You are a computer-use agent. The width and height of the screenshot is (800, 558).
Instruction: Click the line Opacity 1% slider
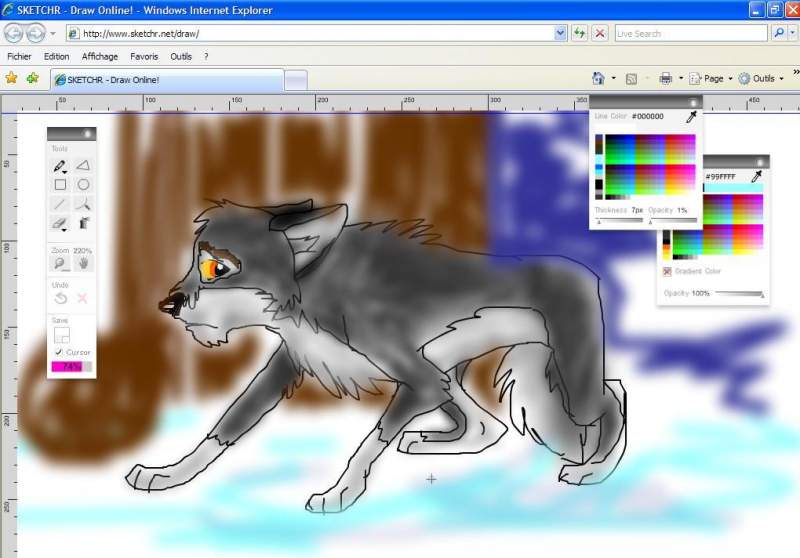[x=672, y=221]
